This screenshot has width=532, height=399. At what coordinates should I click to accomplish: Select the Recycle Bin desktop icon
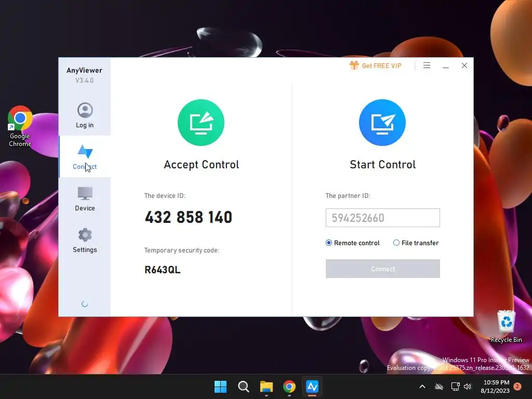(x=506, y=326)
